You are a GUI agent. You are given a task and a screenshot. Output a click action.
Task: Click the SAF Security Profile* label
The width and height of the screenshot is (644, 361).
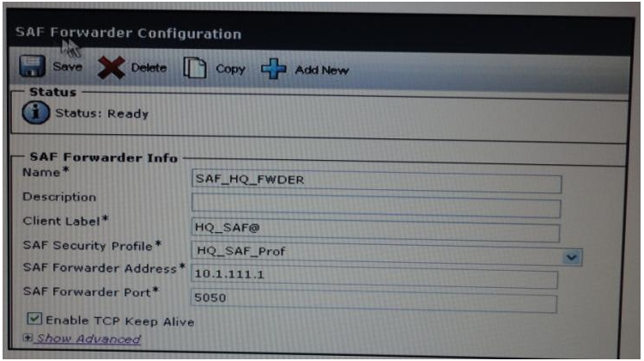[93, 246]
